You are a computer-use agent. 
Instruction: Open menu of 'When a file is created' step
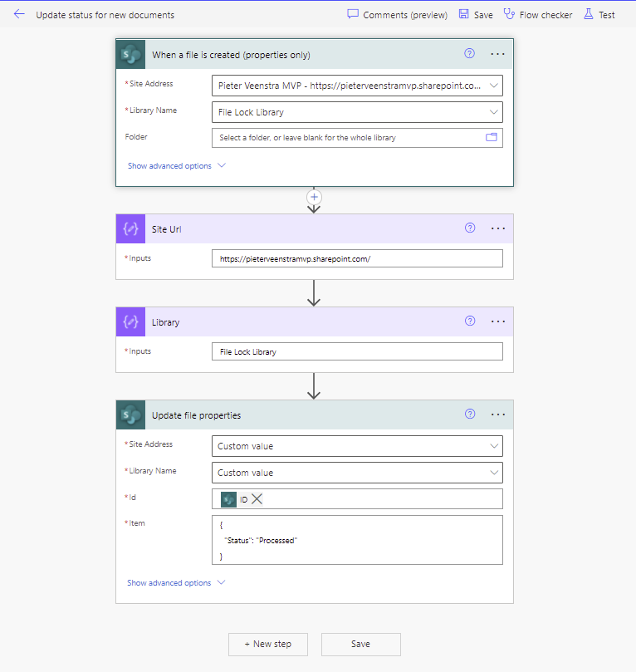[497, 54]
